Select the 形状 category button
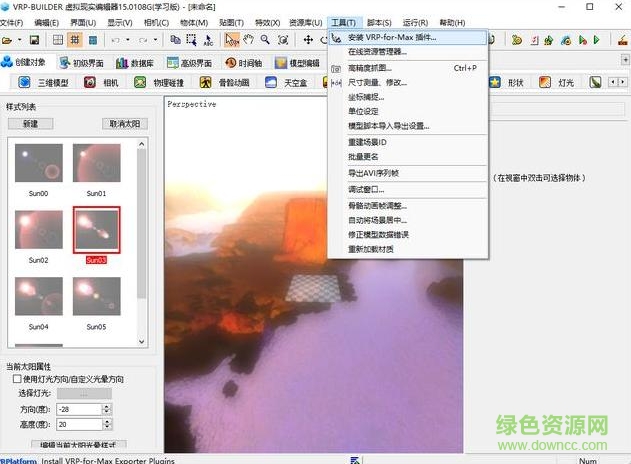Image resolution: width=631 pixels, height=464 pixels. click(506, 82)
